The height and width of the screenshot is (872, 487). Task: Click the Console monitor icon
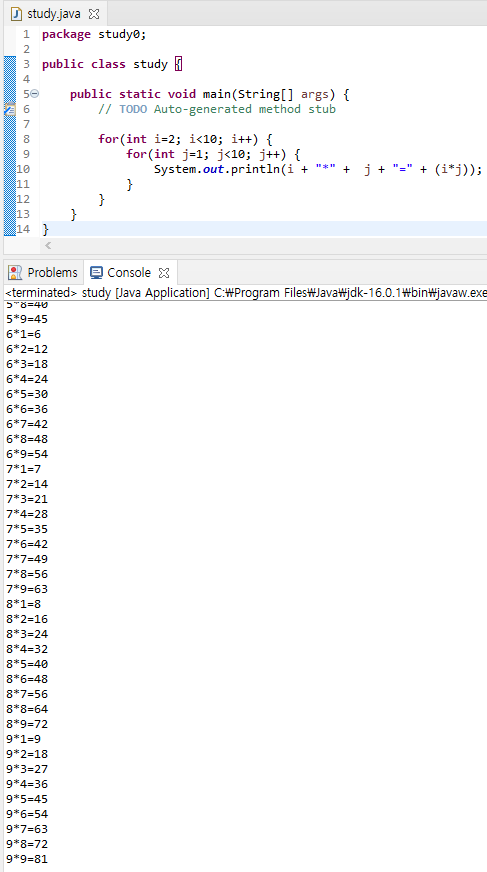(96, 272)
